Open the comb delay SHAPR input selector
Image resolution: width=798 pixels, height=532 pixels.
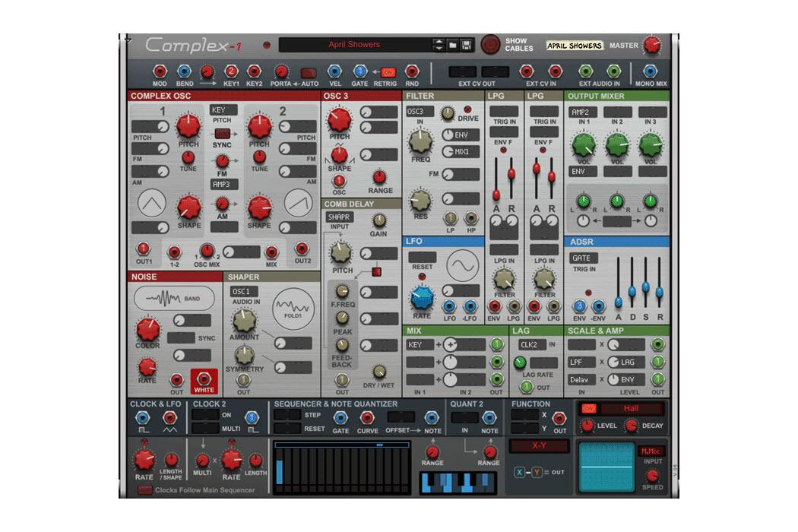[x=339, y=217]
